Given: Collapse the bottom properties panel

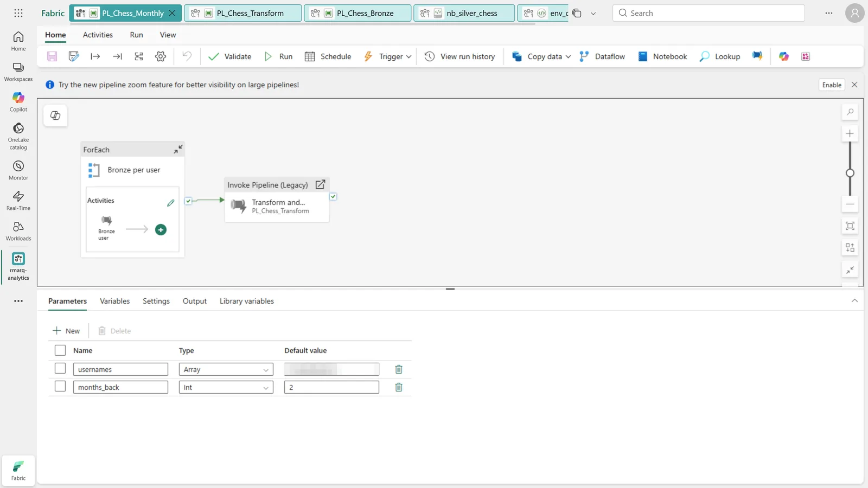Looking at the screenshot, I should click(x=854, y=300).
